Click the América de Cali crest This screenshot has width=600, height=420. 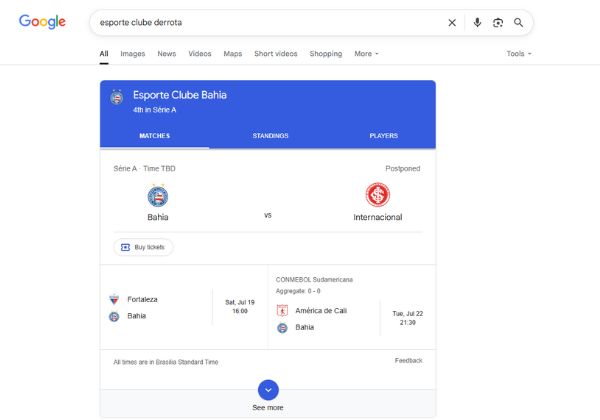pos(283,310)
